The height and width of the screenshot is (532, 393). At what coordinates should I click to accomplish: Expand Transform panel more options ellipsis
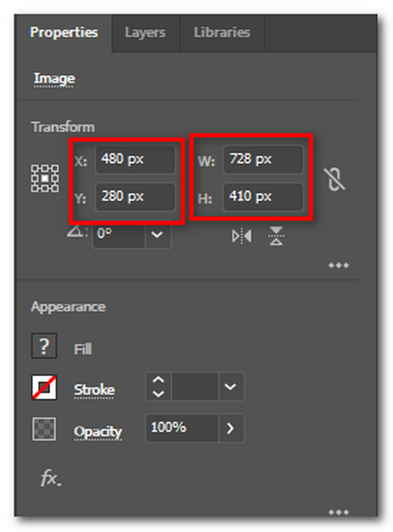point(339,265)
